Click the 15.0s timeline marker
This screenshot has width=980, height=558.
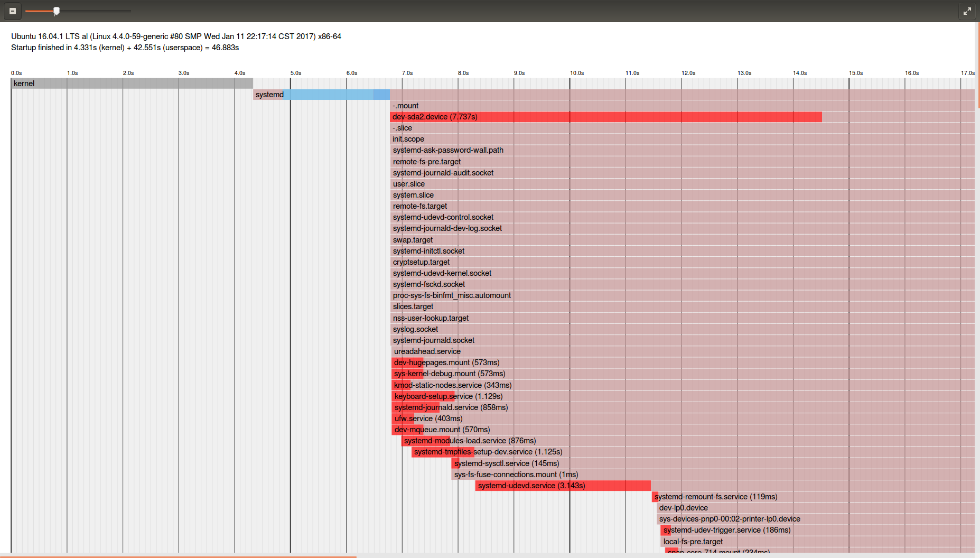(x=856, y=73)
